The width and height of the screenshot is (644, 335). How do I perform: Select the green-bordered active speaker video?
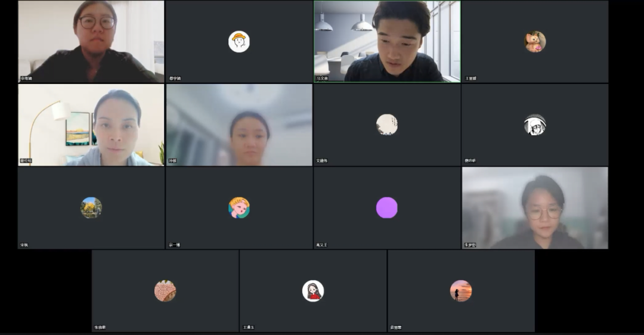(387, 41)
